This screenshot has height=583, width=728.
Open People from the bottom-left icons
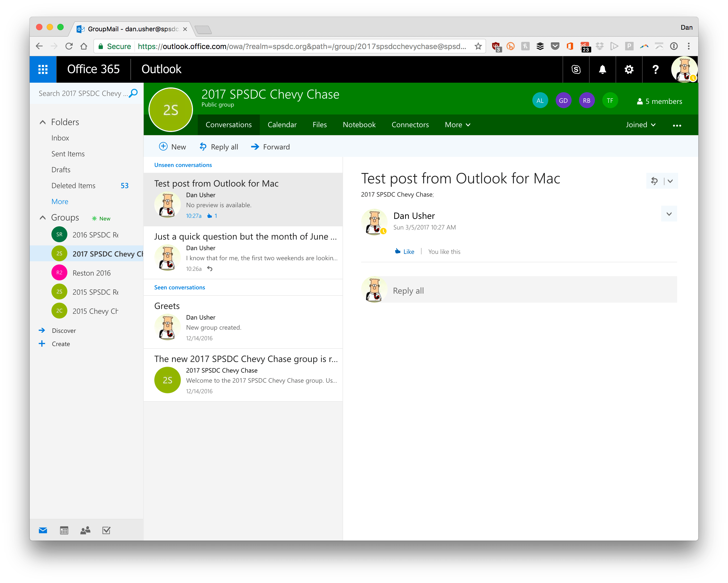point(85,530)
